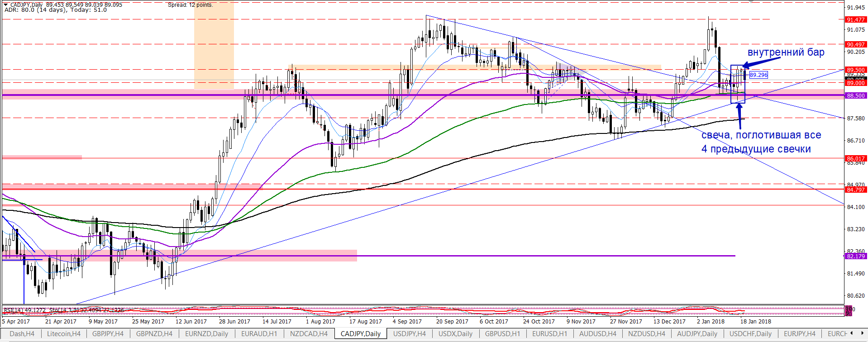868x342 pixels.
Task: Click the 84.797 red price label
Action: [x=856, y=190]
